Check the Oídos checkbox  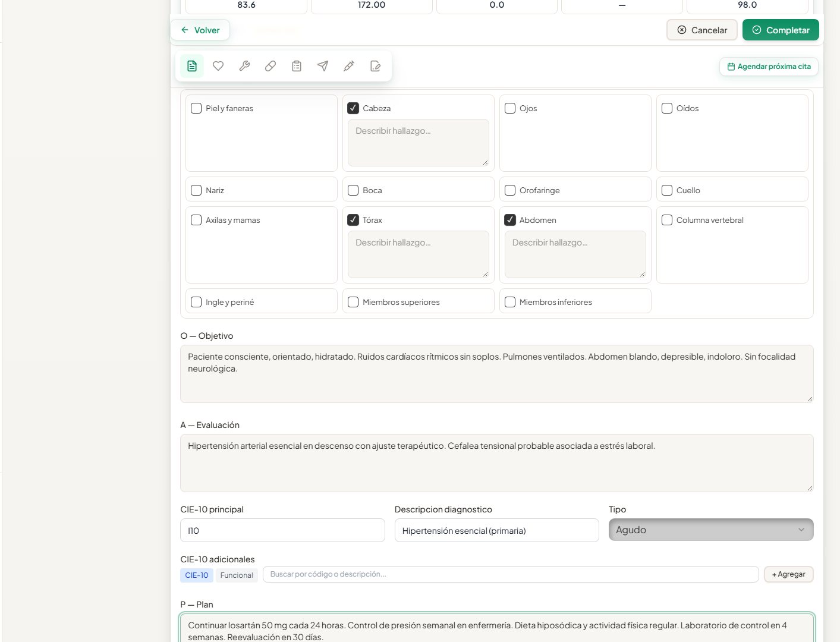pyautogui.click(x=667, y=108)
